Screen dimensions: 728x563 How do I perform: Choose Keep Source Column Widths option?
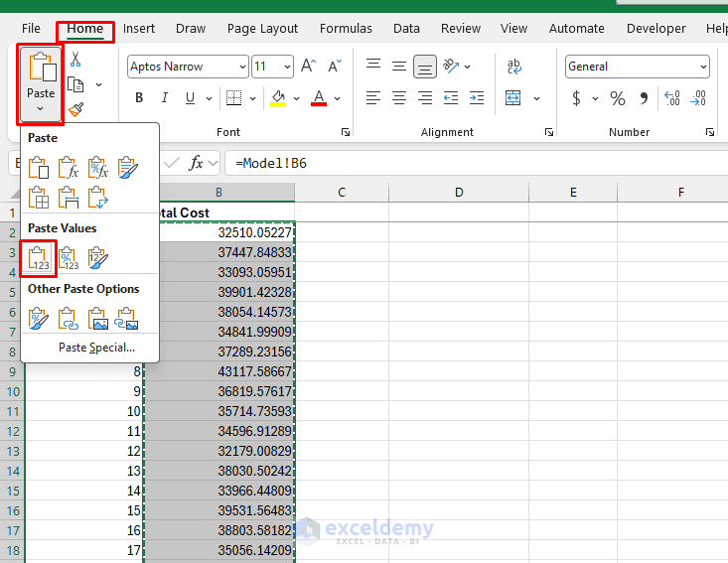tap(68, 198)
